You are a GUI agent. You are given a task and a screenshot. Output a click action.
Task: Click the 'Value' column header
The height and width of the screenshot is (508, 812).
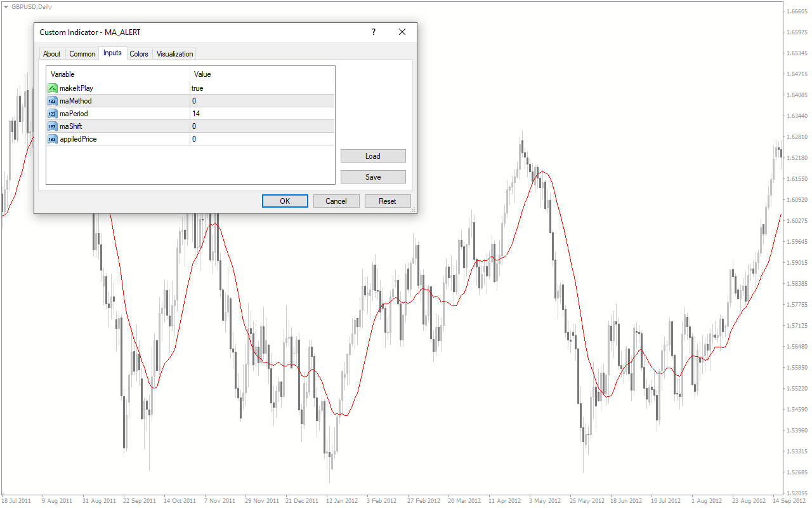pos(262,74)
